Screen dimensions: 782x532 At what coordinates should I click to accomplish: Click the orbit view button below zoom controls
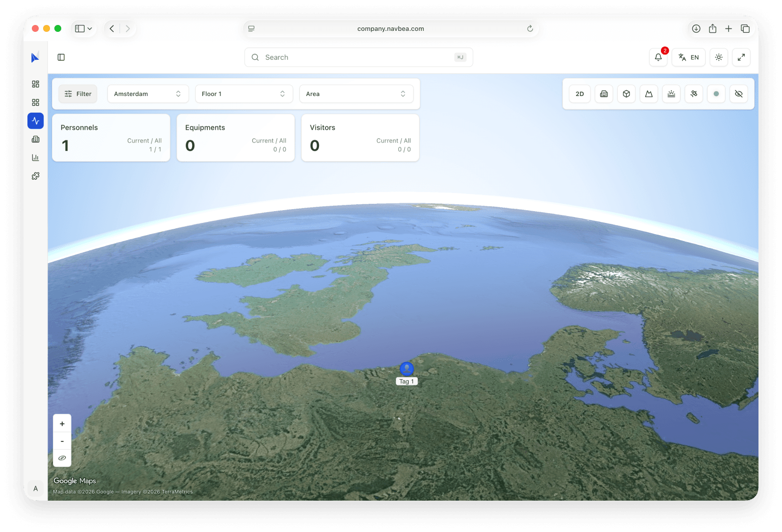(62, 459)
